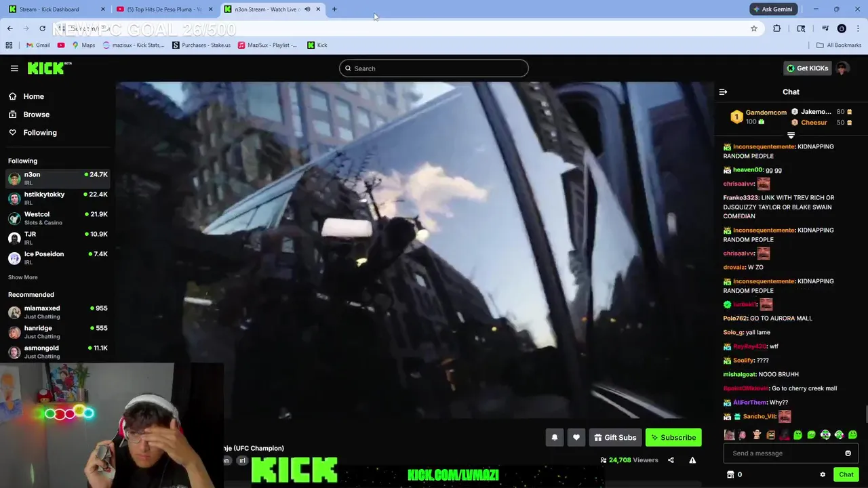
Task: Expand Show more under Following
Action: 23,277
